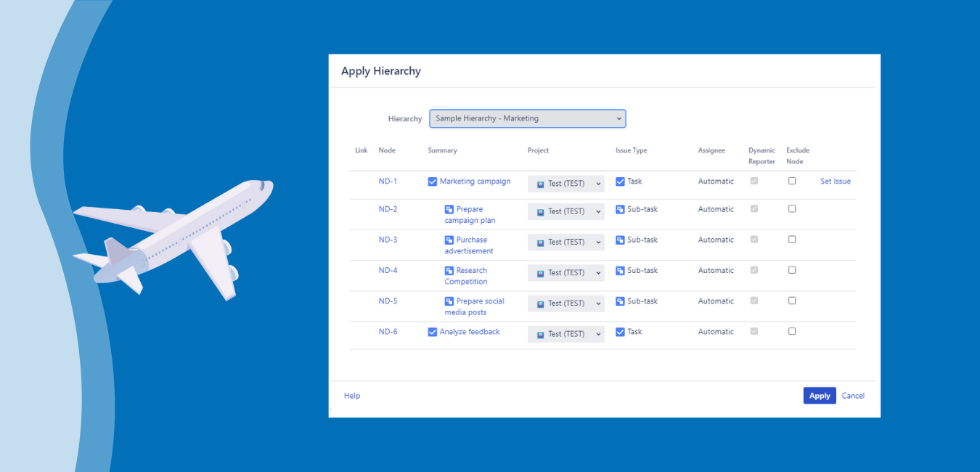The height and width of the screenshot is (472, 980).
Task: Click the Apply button
Action: (x=820, y=395)
